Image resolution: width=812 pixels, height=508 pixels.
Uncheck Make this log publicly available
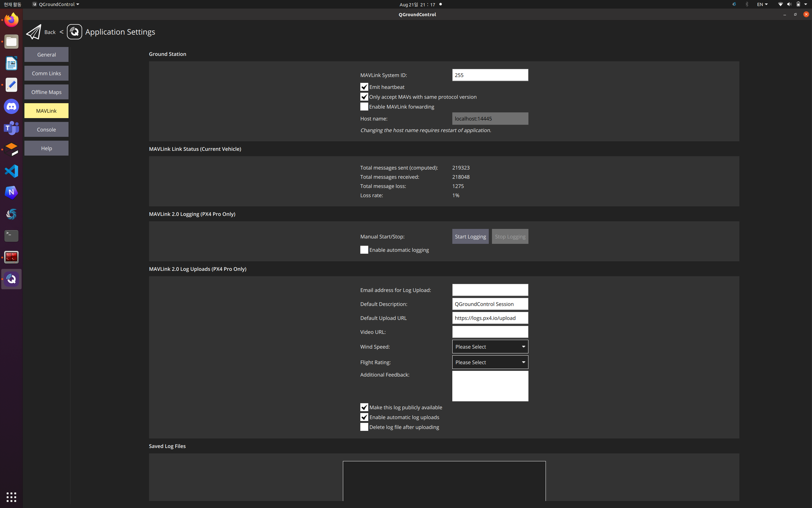click(x=364, y=407)
